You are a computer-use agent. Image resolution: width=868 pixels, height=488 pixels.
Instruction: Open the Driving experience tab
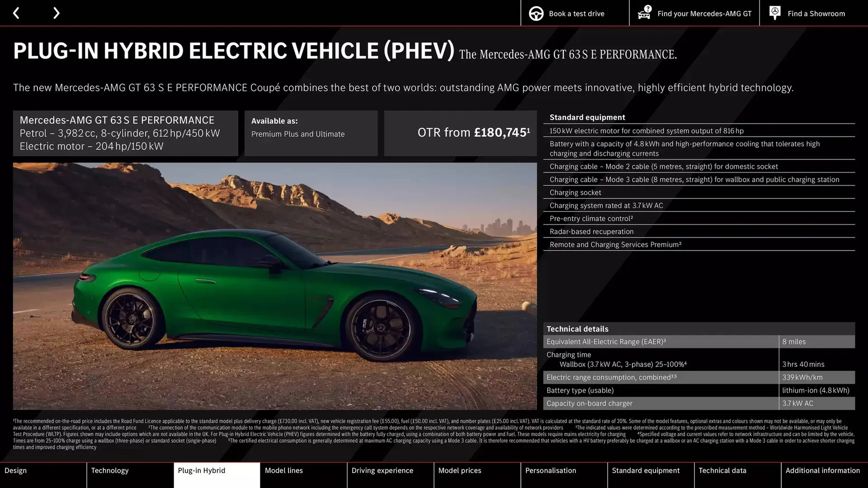click(391, 475)
